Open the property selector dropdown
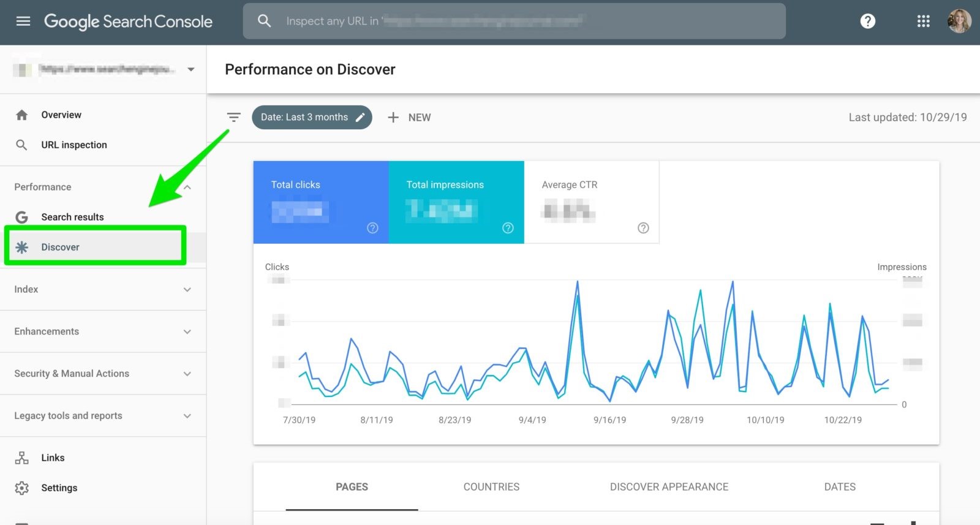 point(190,69)
